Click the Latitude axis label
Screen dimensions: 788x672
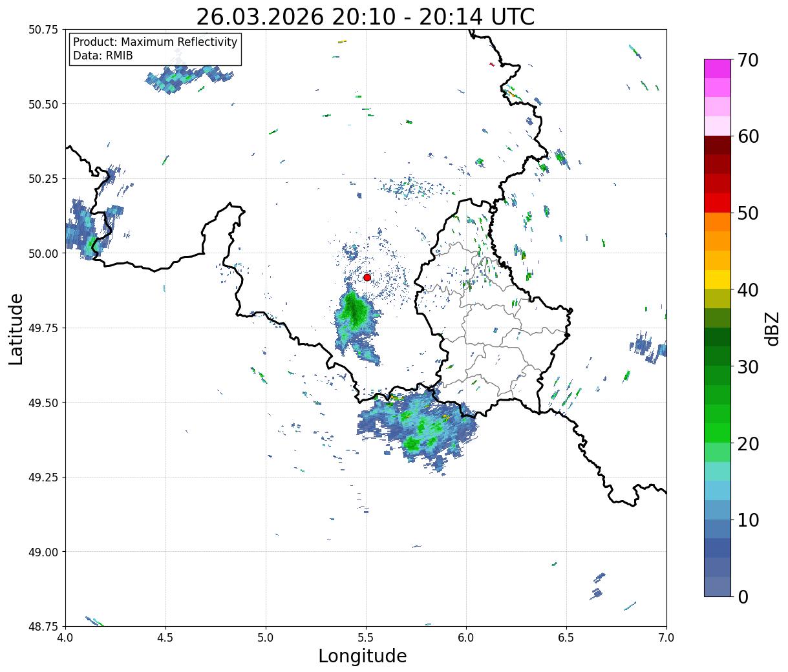pyautogui.click(x=16, y=329)
